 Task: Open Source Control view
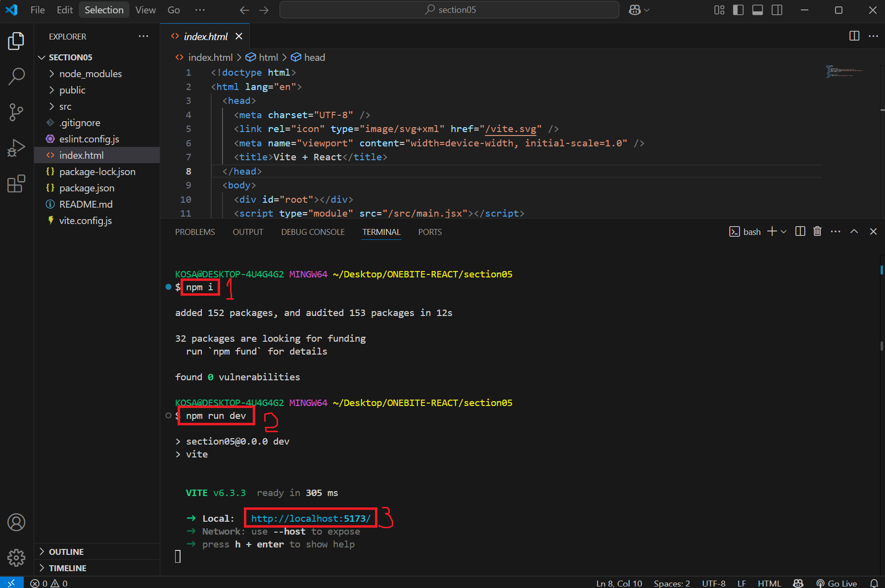click(x=16, y=112)
